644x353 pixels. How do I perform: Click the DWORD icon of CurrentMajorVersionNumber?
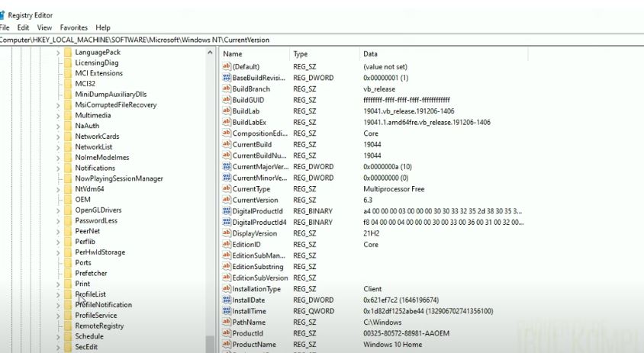(227, 166)
